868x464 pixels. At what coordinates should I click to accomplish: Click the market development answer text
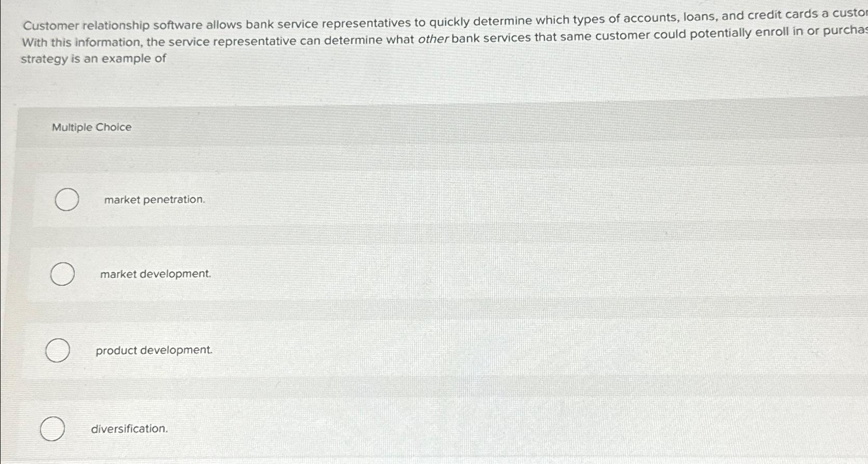coord(155,273)
